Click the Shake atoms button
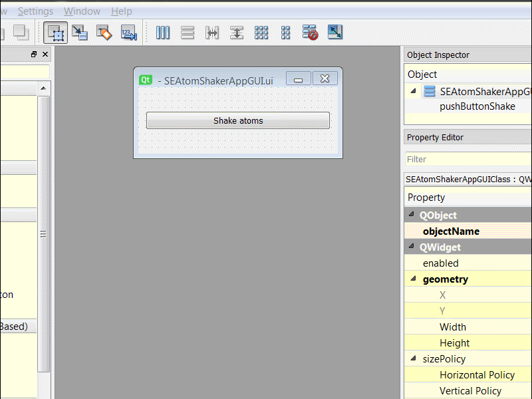 tap(237, 120)
